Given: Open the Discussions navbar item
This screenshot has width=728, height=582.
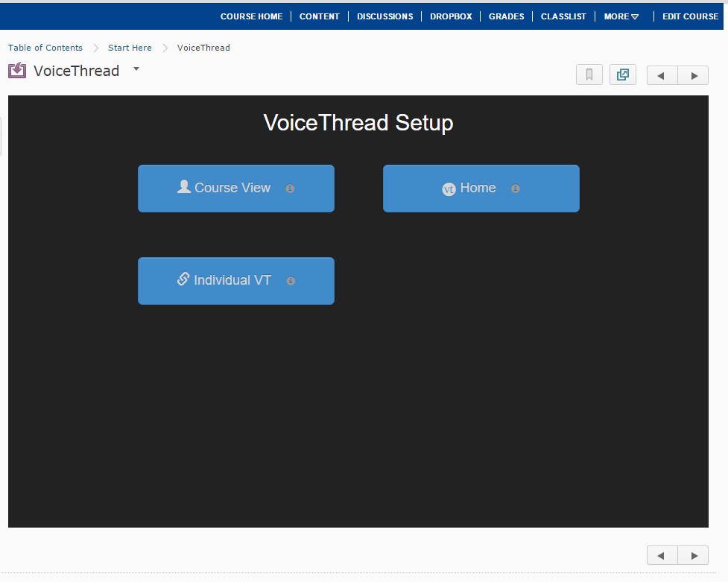Looking at the screenshot, I should click(x=384, y=16).
